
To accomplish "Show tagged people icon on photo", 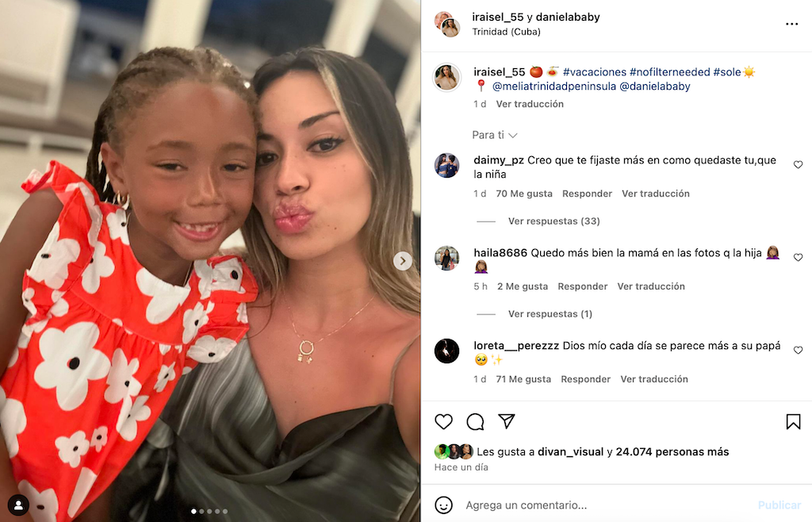I will click(x=18, y=505).
